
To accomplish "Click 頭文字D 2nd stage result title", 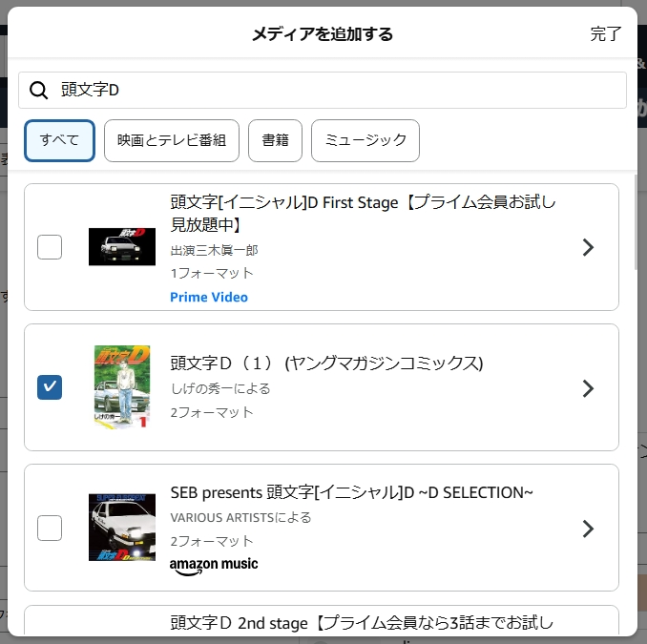I will point(362,623).
